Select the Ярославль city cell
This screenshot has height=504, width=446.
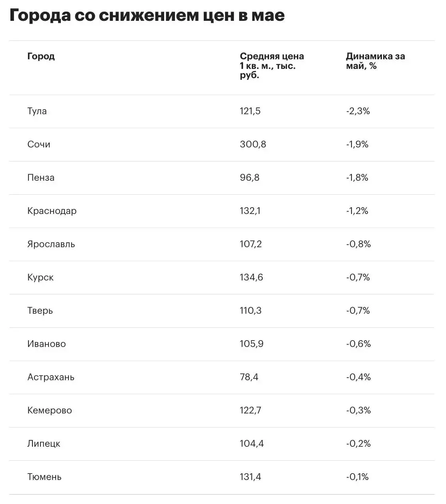pos(51,244)
